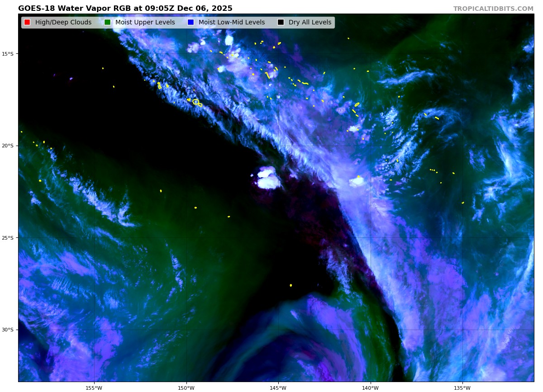Screen dimensions: 543x392
Task: Click the GOES-18 Water Vapor RGB title
Action: [125, 9]
